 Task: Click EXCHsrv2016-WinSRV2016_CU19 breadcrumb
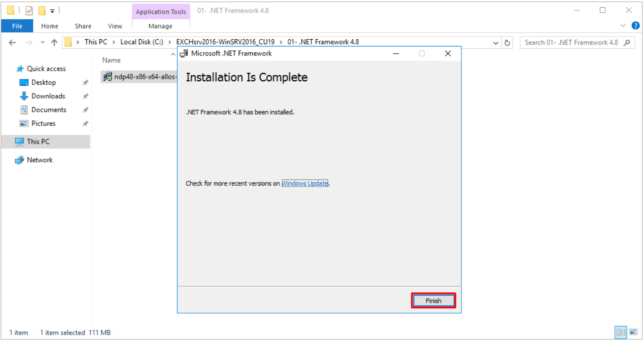[x=225, y=42]
